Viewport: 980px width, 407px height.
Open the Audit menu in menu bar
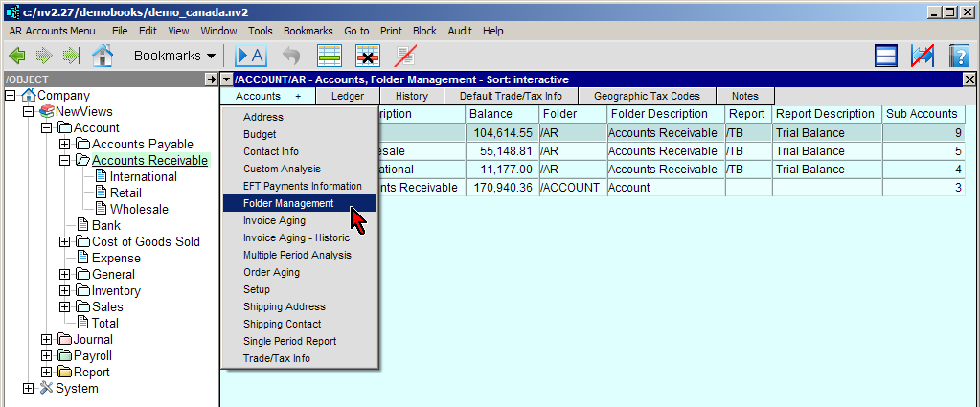[x=460, y=31]
